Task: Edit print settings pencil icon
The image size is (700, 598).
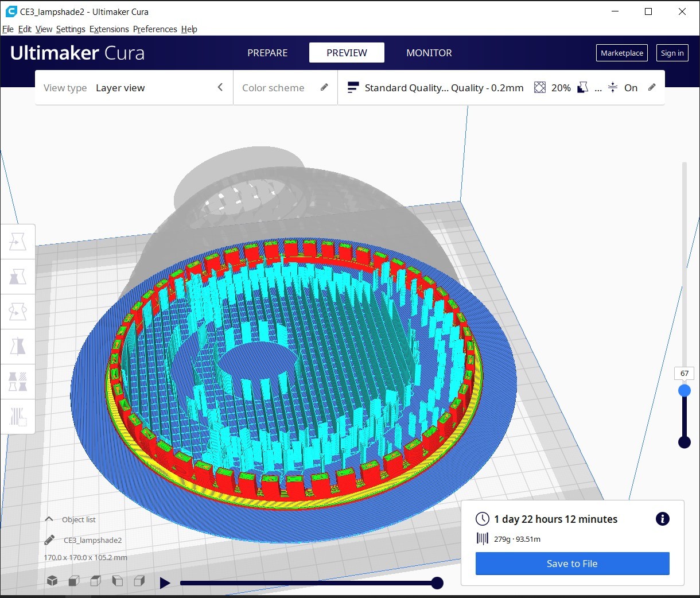Action: (652, 87)
